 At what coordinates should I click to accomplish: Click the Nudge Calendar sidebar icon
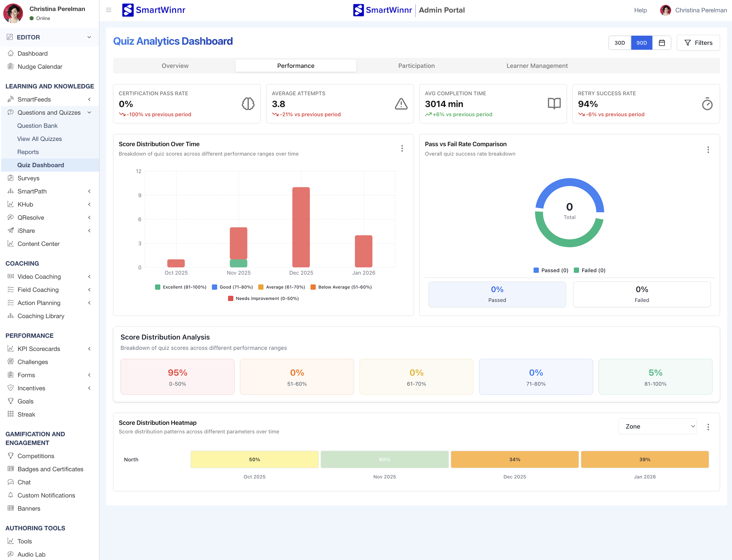tap(11, 66)
